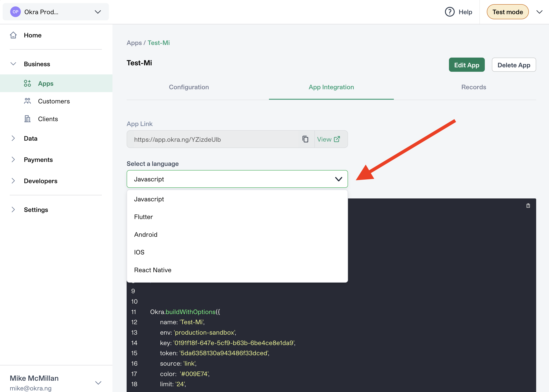Open the Mike McMillan user menu chevron
549x392 pixels.
[98, 383]
